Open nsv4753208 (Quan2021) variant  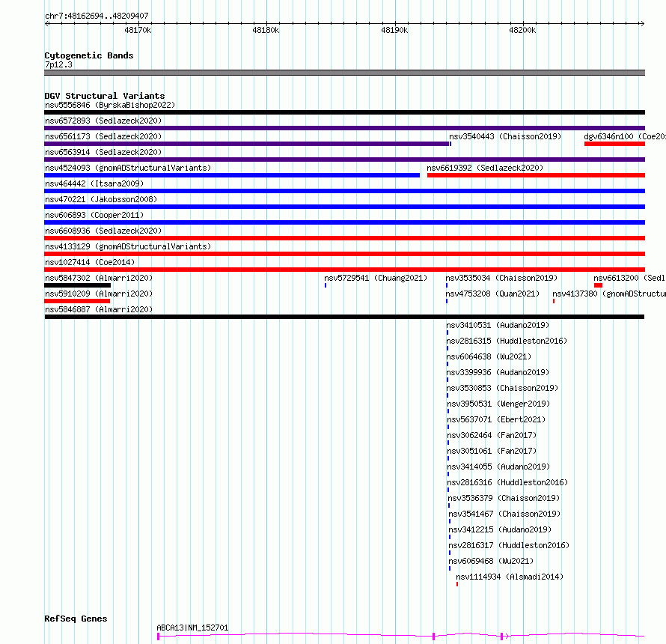pos(492,294)
